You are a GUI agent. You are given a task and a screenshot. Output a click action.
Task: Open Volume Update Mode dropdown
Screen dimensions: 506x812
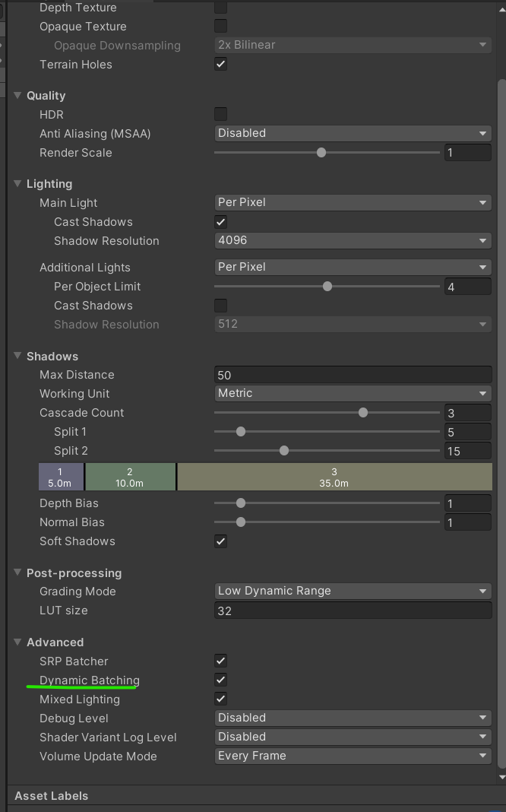tap(353, 756)
